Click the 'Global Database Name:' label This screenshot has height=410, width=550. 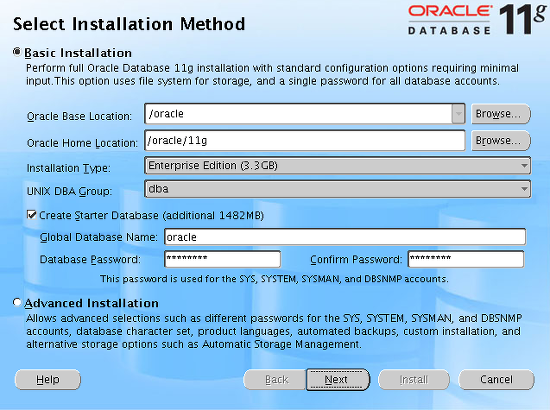(99, 237)
